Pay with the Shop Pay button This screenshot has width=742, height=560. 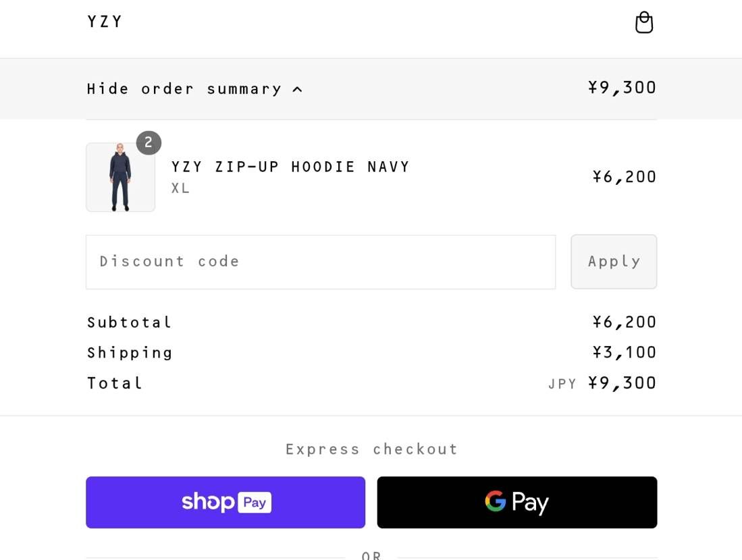coord(226,502)
